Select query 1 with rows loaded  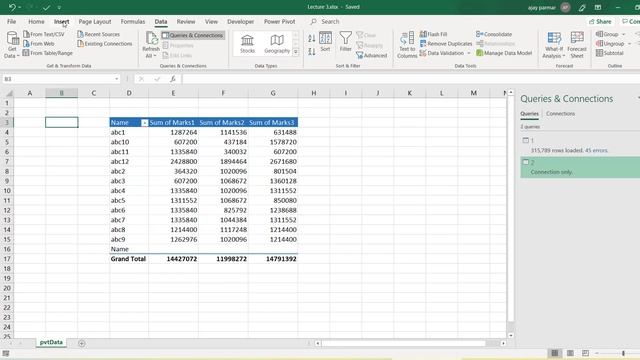click(580, 145)
